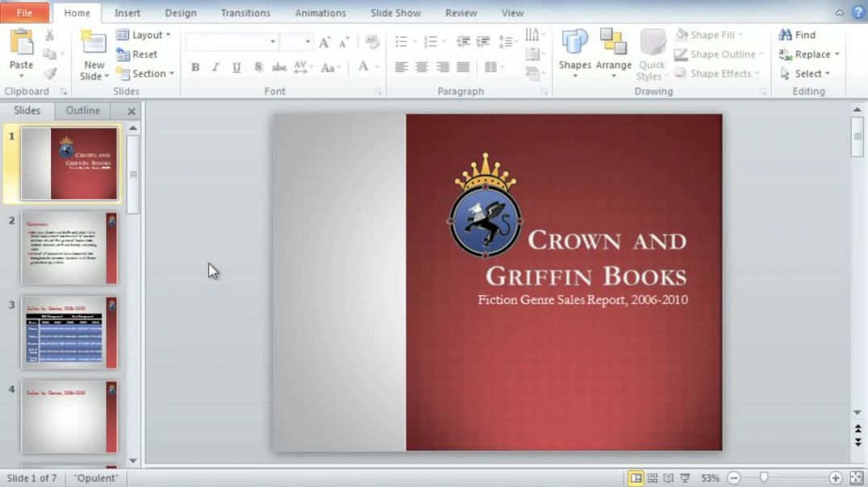
Task: Toggle Justify text alignment
Action: click(463, 68)
